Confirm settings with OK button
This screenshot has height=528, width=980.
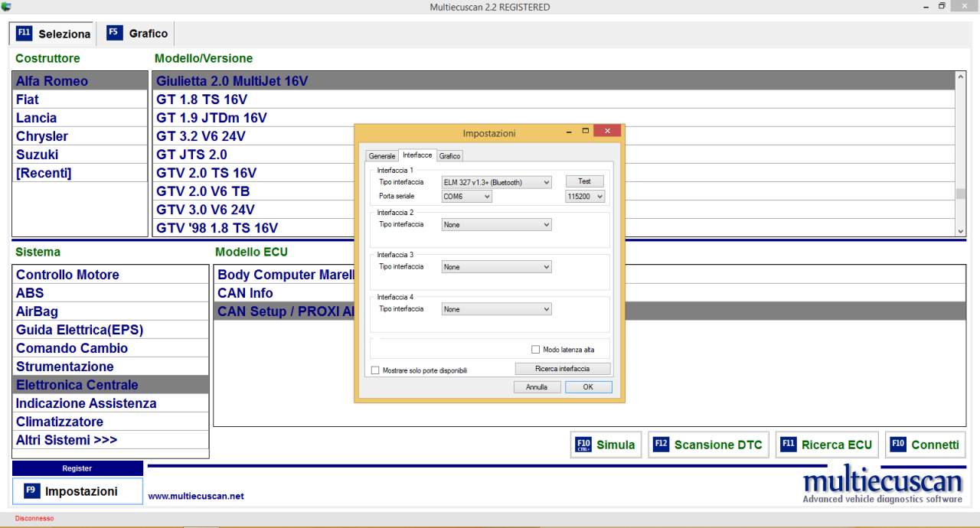(x=589, y=387)
